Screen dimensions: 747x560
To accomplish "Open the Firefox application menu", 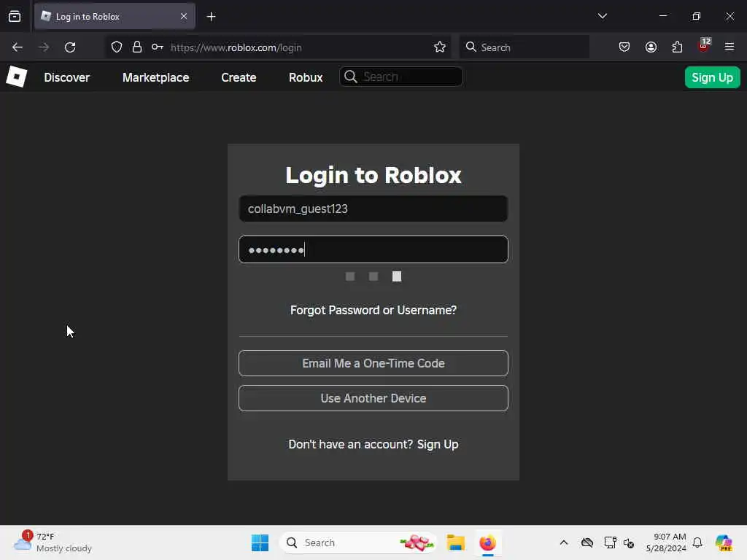I will tap(729, 47).
